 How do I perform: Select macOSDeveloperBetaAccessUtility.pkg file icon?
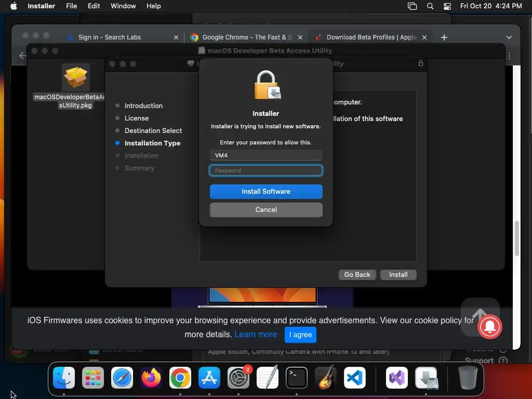point(76,77)
